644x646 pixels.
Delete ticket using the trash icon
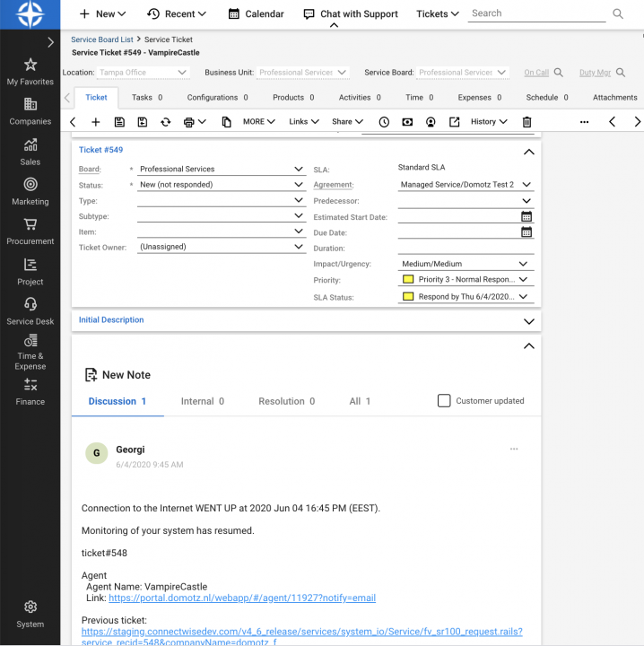(x=527, y=122)
